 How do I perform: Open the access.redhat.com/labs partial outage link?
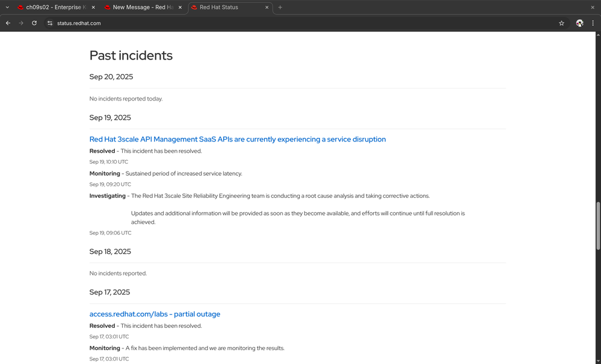[x=155, y=314]
